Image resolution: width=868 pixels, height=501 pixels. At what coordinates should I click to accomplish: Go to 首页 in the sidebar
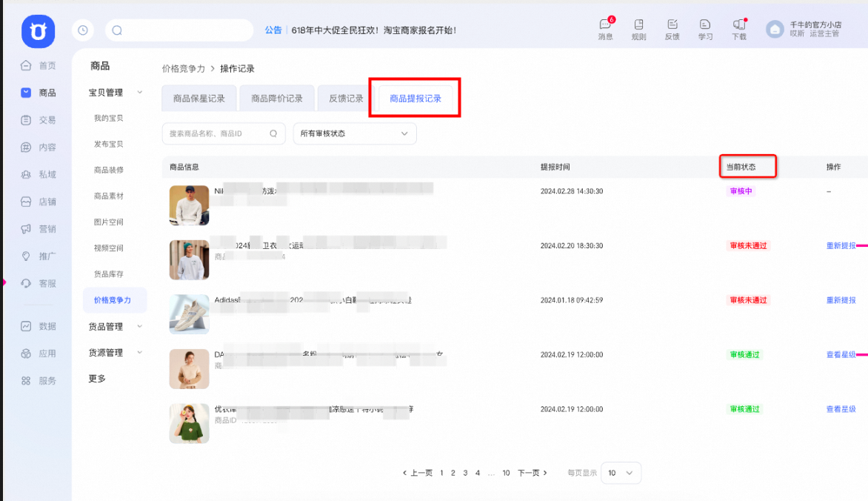click(x=39, y=65)
